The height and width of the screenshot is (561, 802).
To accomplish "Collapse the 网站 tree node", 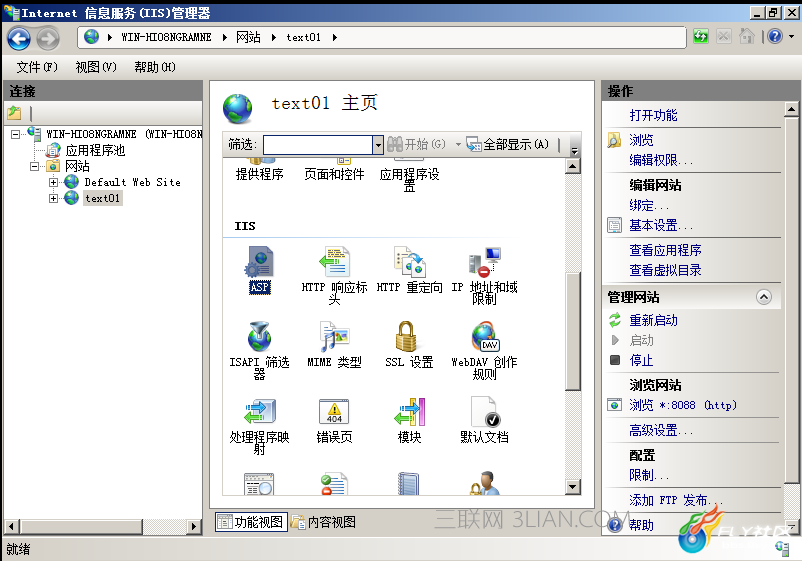I will tap(34, 166).
